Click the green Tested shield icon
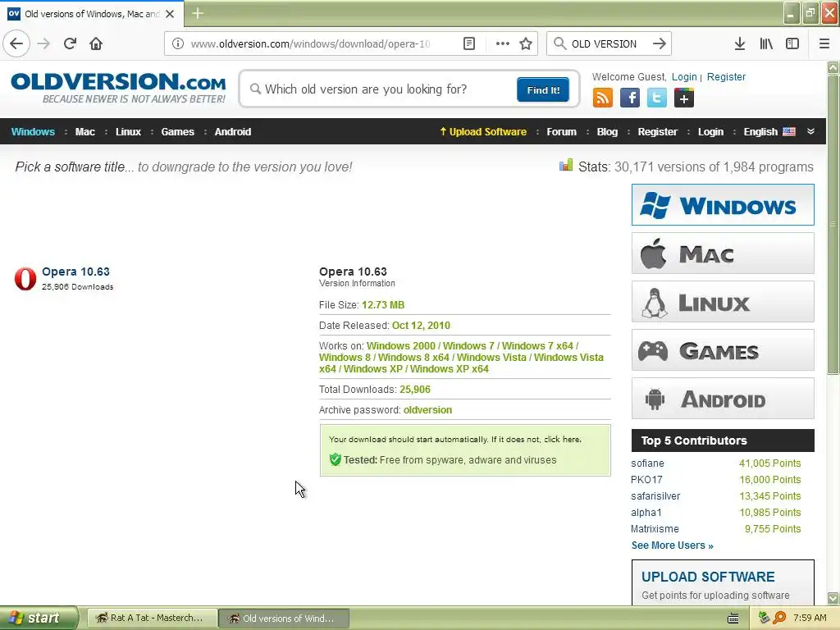Screen dimensions: 840x630 [336, 459]
